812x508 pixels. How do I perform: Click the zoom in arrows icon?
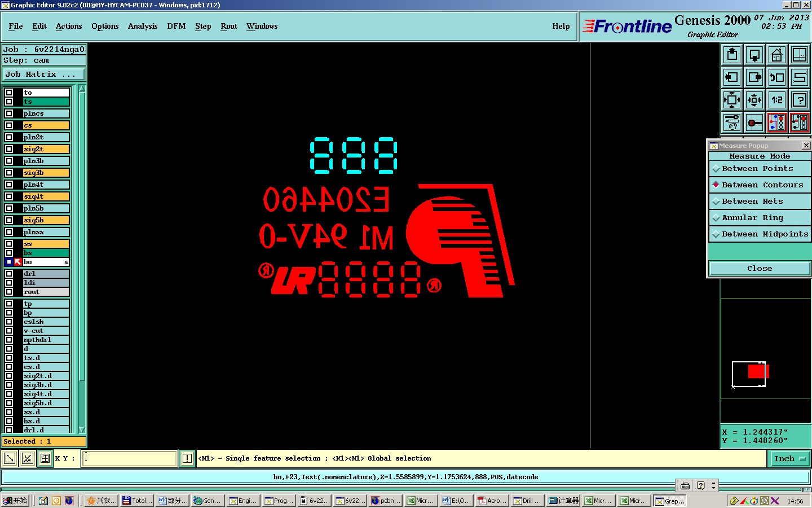732,100
